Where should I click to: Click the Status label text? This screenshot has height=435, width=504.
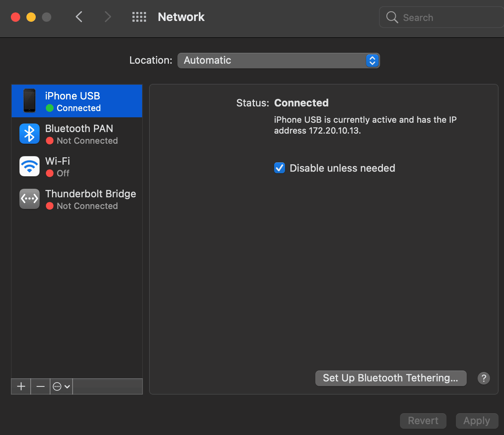coord(252,103)
